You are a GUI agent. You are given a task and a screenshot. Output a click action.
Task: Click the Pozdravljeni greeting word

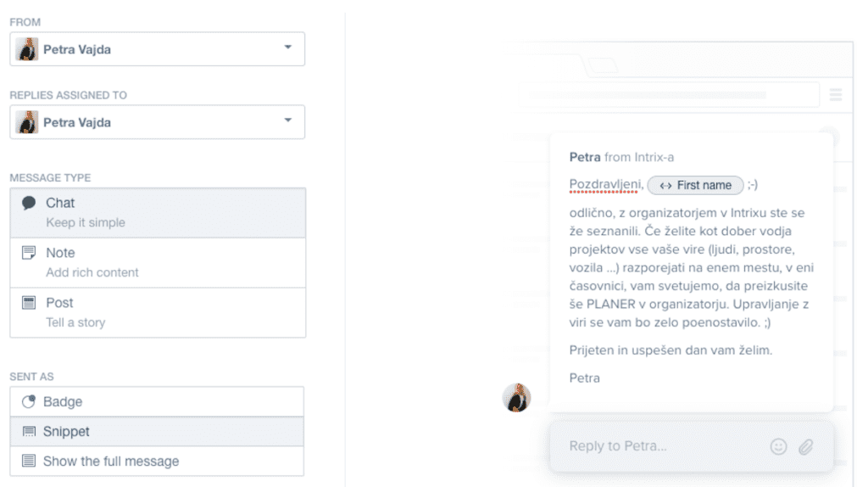[604, 184]
